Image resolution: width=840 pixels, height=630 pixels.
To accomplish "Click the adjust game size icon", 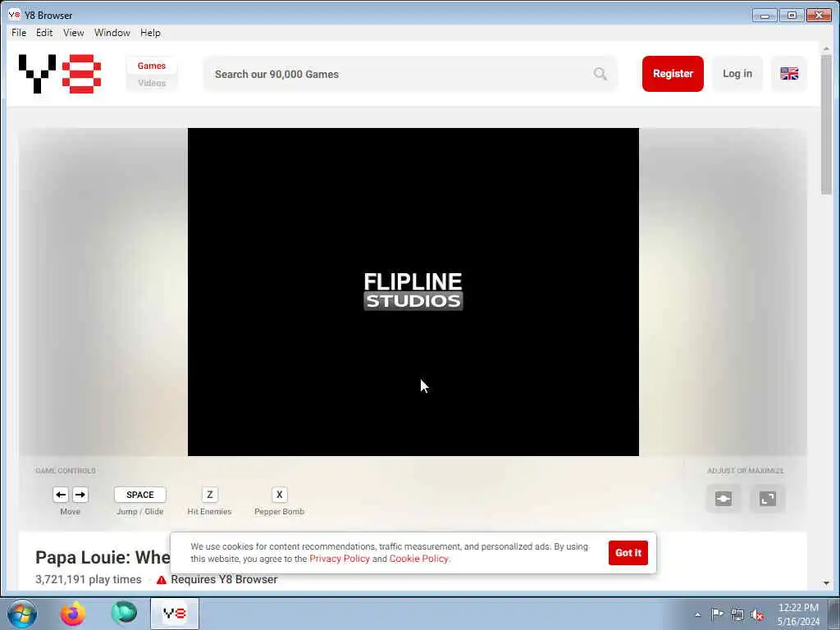I will pos(724,499).
